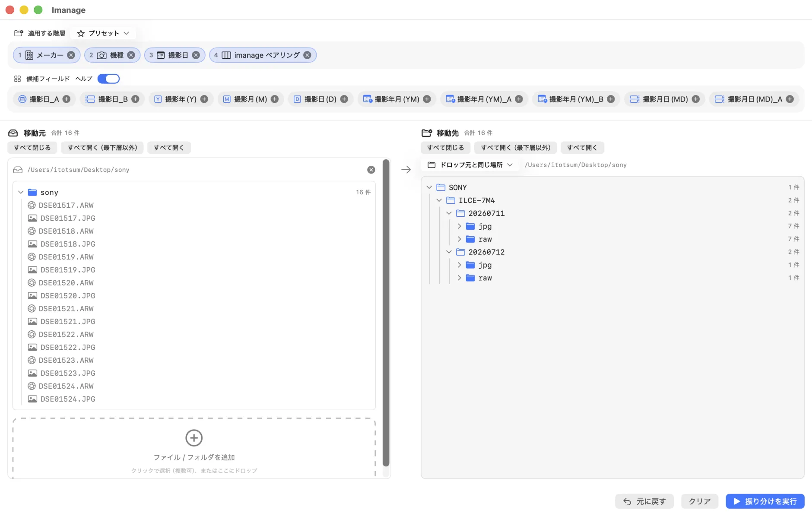Viewport: 812px width, 516px height.
Task: Add the 撮影年 (Y) field
Action: pyautogui.click(x=204, y=99)
